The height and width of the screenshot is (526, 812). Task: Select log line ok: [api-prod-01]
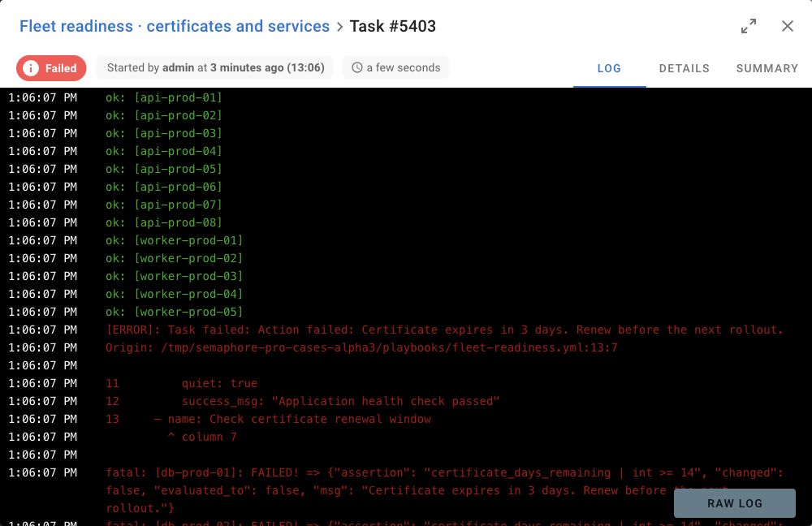[x=164, y=97]
